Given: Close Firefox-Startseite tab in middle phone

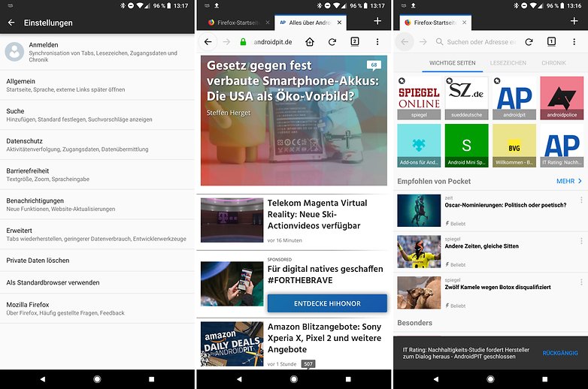Looking at the screenshot, I should pyautogui.click(x=268, y=23).
